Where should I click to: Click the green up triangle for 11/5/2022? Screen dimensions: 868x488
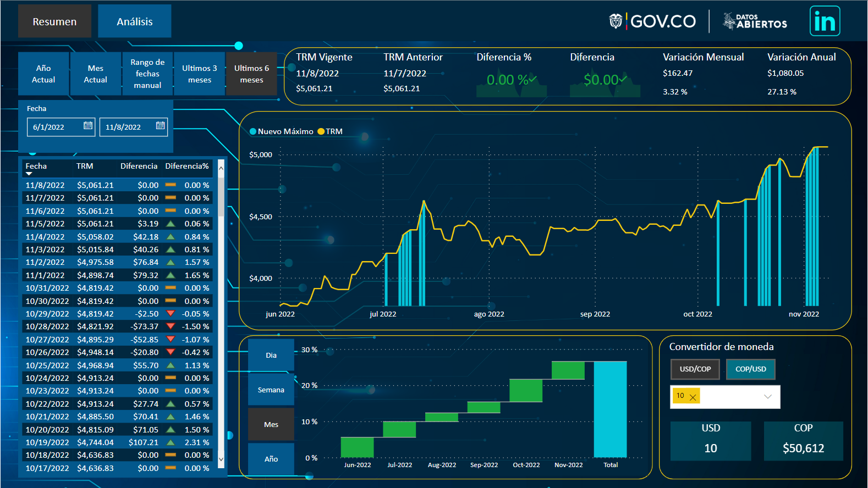[171, 224]
